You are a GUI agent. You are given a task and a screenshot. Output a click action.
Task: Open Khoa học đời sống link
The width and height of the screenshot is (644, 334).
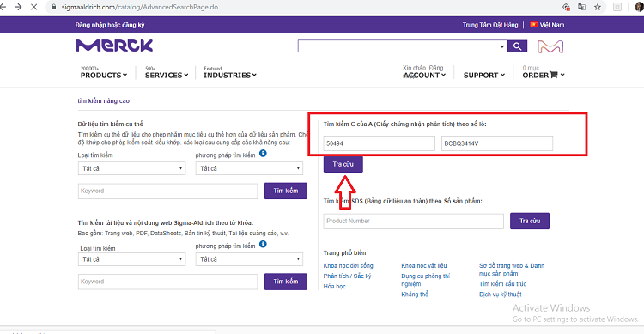click(349, 266)
